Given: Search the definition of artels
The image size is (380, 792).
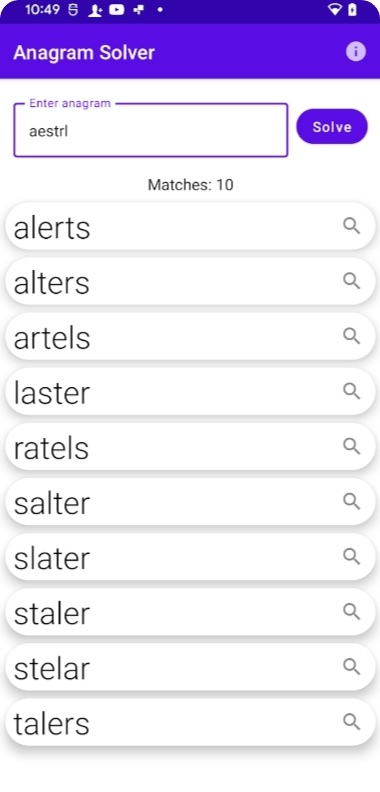Looking at the screenshot, I should (x=352, y=336).
